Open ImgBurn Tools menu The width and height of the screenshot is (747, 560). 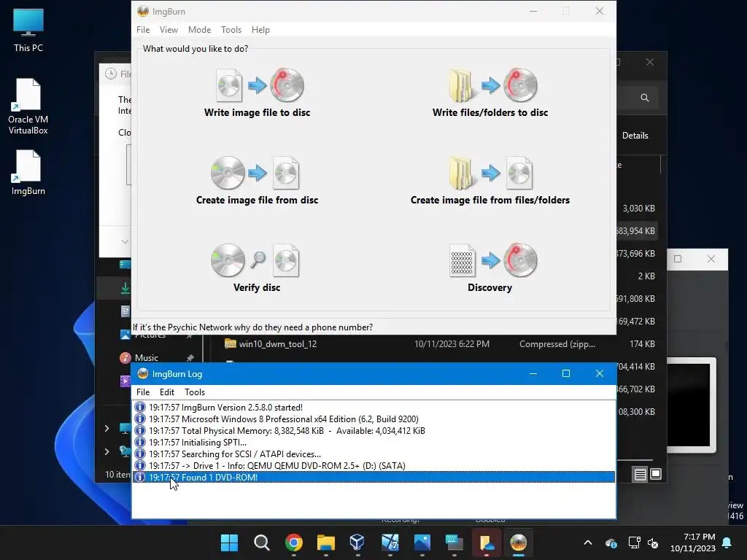coord(231,29)
